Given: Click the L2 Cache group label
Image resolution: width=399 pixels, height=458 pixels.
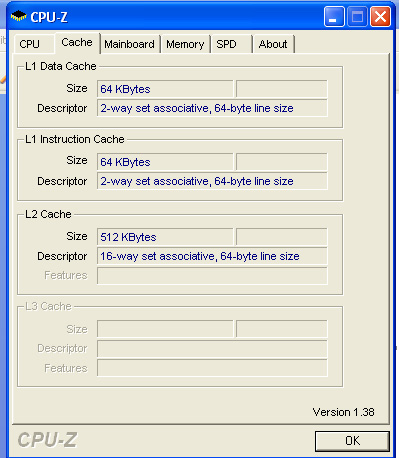Looking at the screenshot, I should 48,214.
